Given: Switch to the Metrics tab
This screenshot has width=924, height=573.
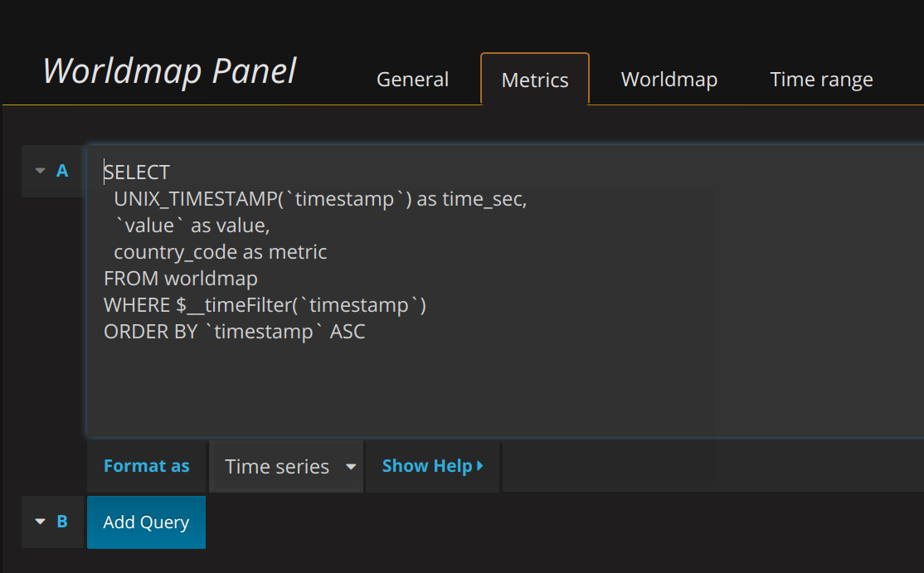Looking at the screenshot, I should (x=534, y=79).
